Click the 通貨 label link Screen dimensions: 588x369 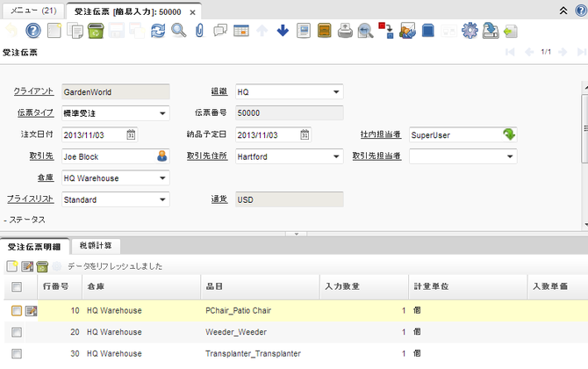click(x=219, y=199)
